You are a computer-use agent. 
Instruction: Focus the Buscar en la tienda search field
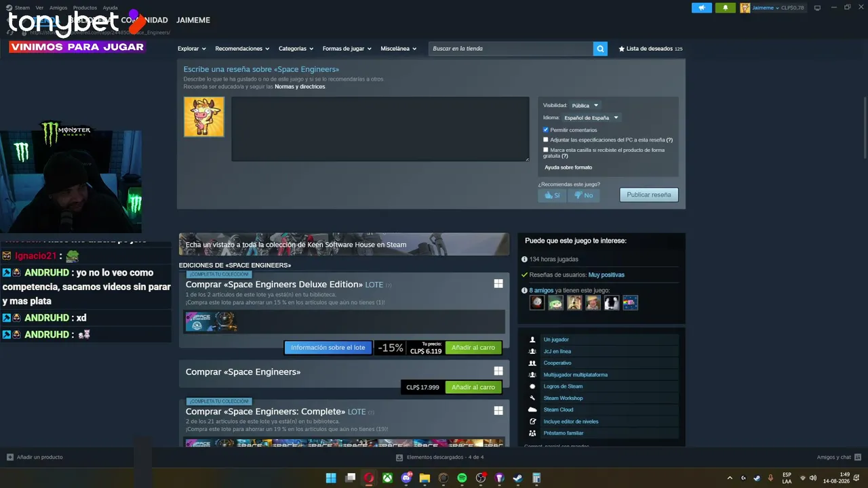coord(511,49)
